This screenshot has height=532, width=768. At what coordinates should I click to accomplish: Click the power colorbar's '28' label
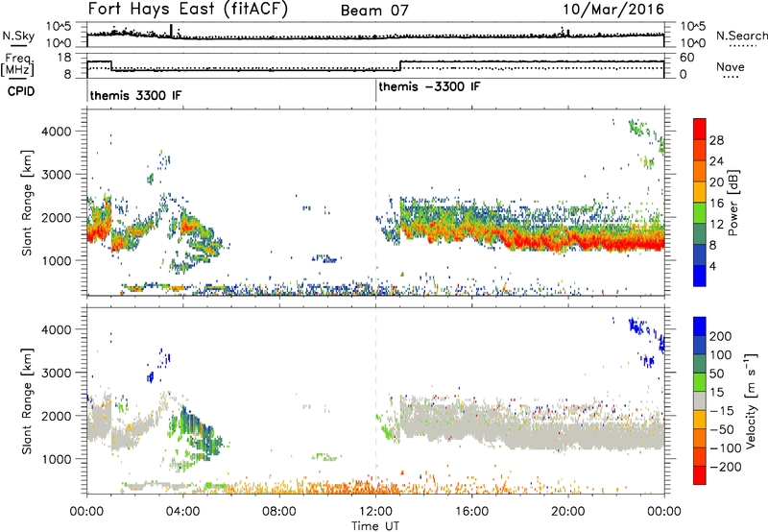[x=716, y=140]
